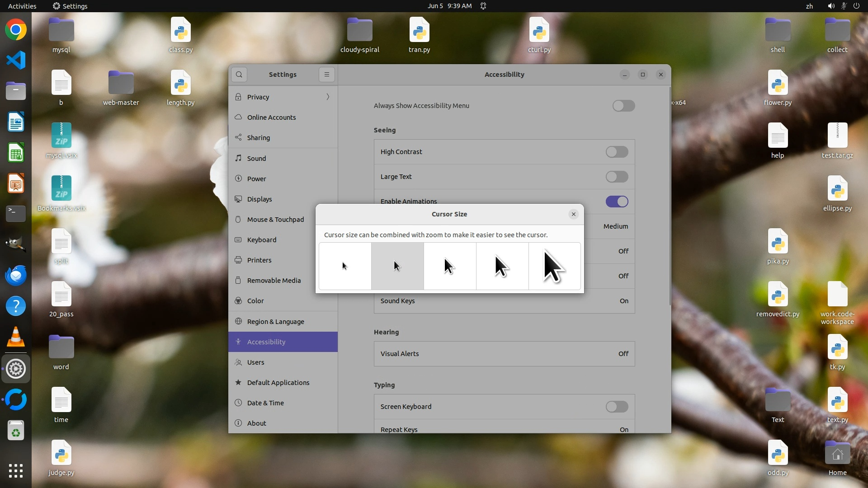Select the second-largest cursor size
This screenshot has width=868, height=488.
click(502, 266)
